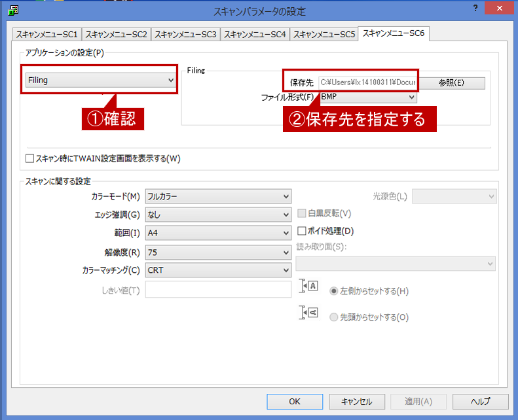The image size is (518, 420).
Task: Expand the 解像度 dropdown showing 75
Action: pyautogui.click(x=218, y=252)
